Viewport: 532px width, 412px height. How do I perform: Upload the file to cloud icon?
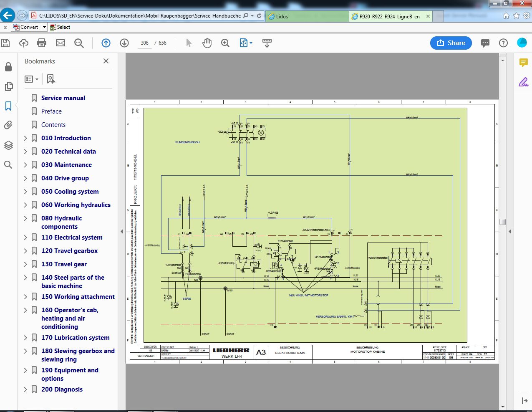click(x=24, y=43)
